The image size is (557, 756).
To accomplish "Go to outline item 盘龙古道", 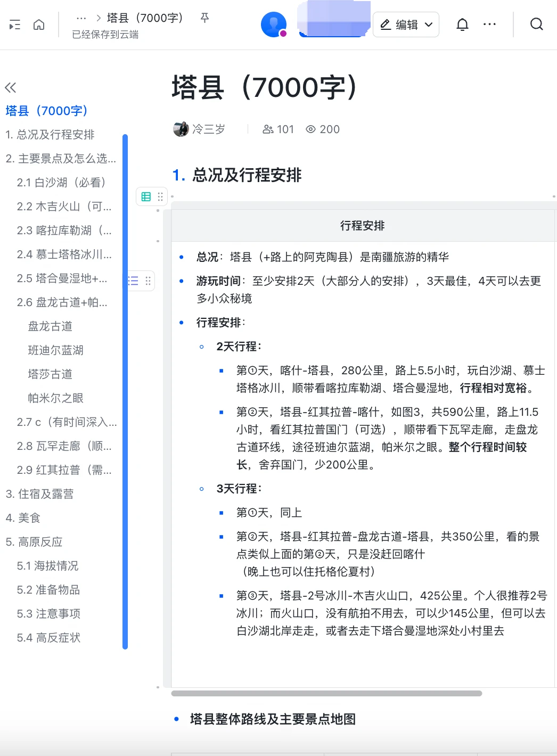I will [x=50, y=326].
